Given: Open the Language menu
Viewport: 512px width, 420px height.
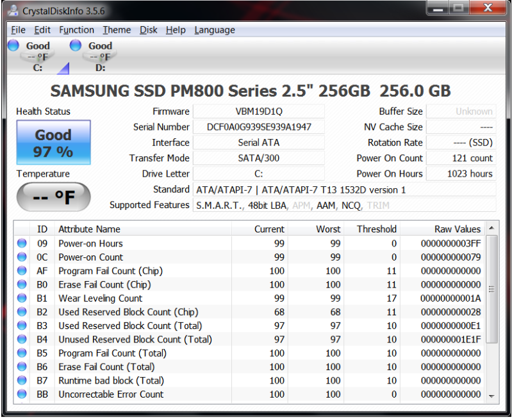Looking at the screenshot, I should (215, 30).
